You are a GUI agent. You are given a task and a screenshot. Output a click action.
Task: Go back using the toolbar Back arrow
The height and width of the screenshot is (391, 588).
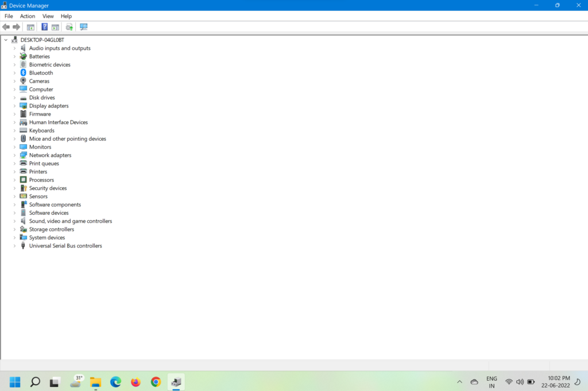[x=6, y=27]
